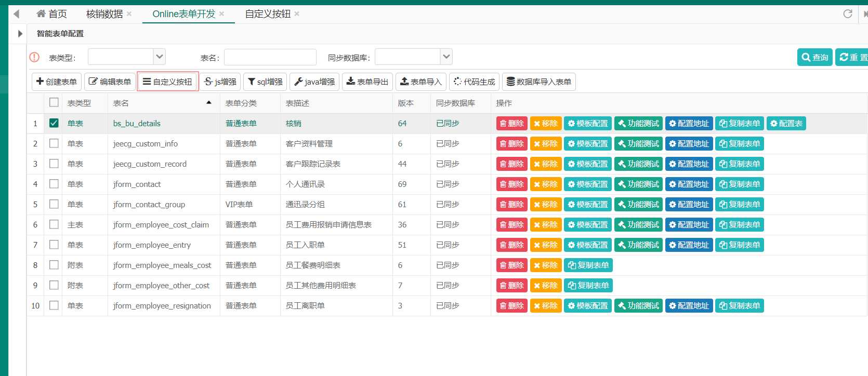The width and height of the screenshot is (868, 376).
Task: Focus the 表名 input field
Action: (270, 57)
